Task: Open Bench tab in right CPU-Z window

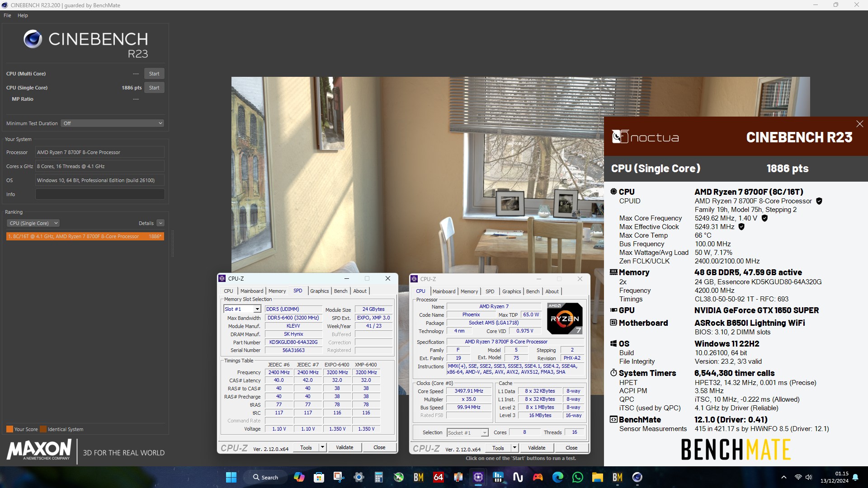Action: click(533, 291)
